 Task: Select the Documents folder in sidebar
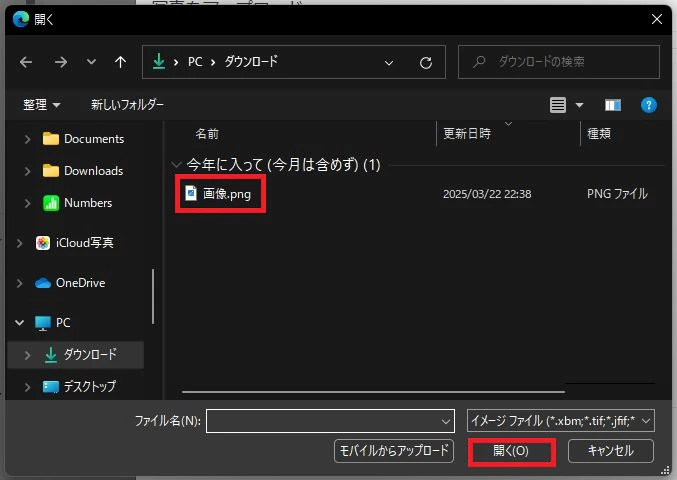(x=94, y=139)
